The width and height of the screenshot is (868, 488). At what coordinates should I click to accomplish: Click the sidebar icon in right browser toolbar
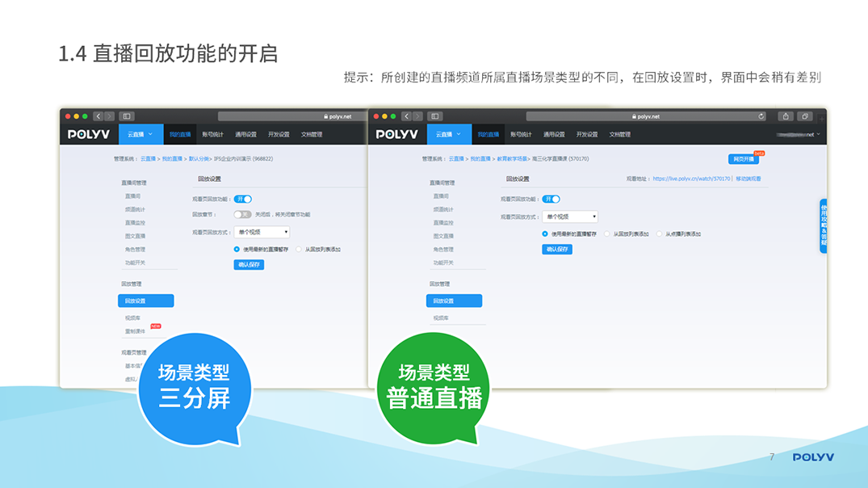pos(435,116)
